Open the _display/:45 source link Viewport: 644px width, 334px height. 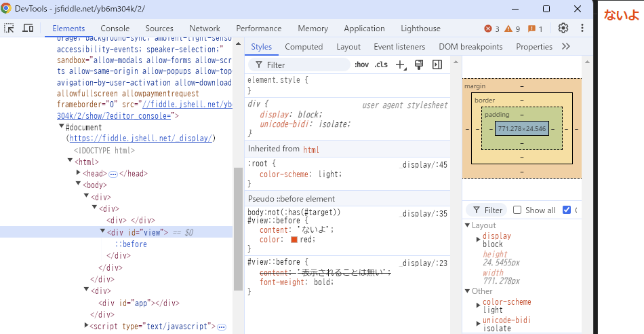[423, 165]
